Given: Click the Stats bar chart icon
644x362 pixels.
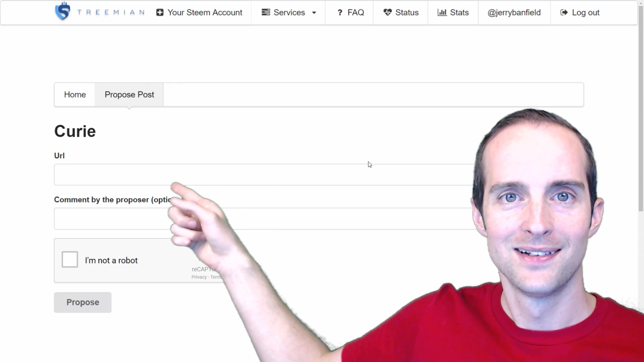Looking at the screenshot, I should click(x=442, y=12).
